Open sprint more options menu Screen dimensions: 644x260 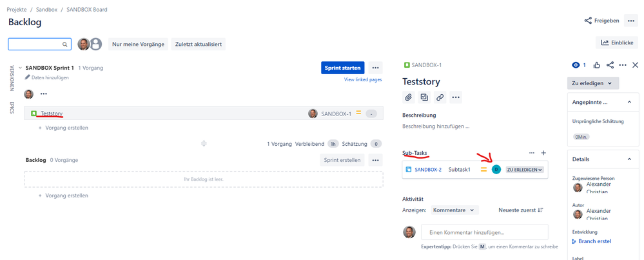point(375,68)
